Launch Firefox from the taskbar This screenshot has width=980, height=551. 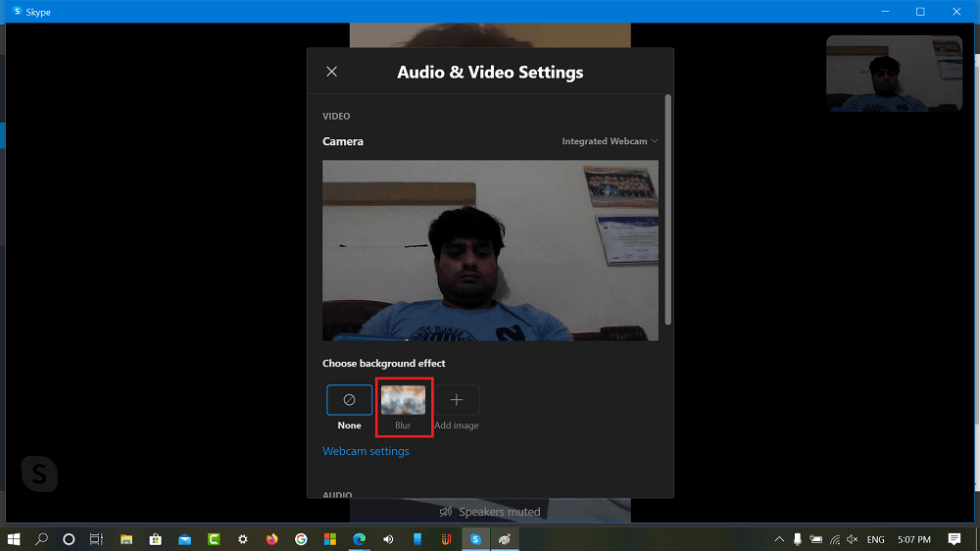coord(271,539)
